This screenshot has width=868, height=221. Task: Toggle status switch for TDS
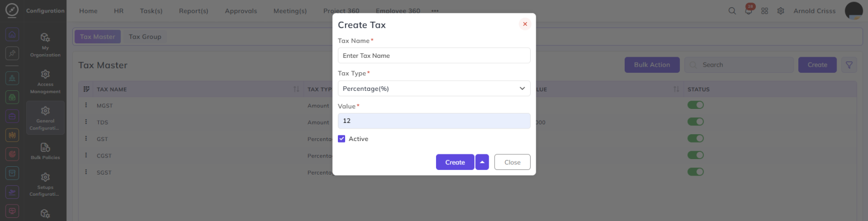(695, 122)
